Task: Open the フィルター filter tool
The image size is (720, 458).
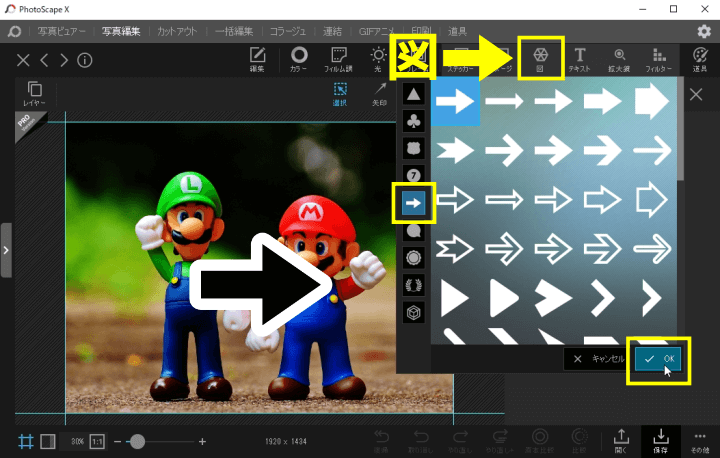Action: [x=659, y=59]
